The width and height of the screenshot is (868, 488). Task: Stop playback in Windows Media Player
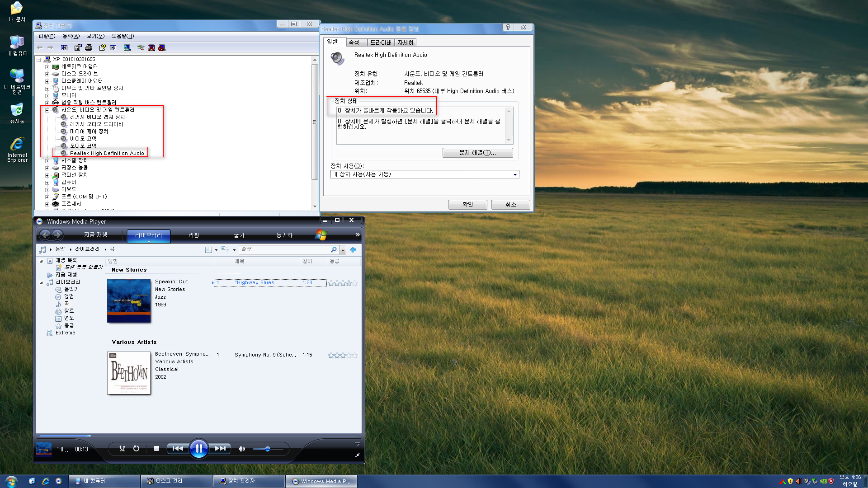(156, 449)
